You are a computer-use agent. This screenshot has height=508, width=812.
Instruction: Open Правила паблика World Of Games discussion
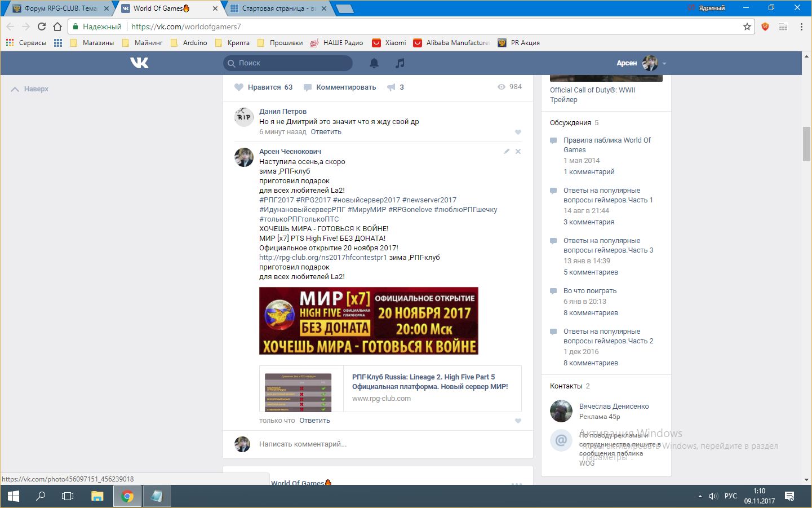[x=607, y=145]
